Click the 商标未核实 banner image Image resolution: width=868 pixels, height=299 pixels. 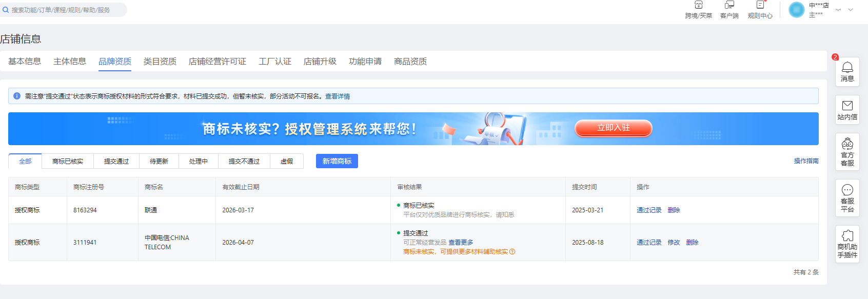pyautogui.click(x=413, y=129)
